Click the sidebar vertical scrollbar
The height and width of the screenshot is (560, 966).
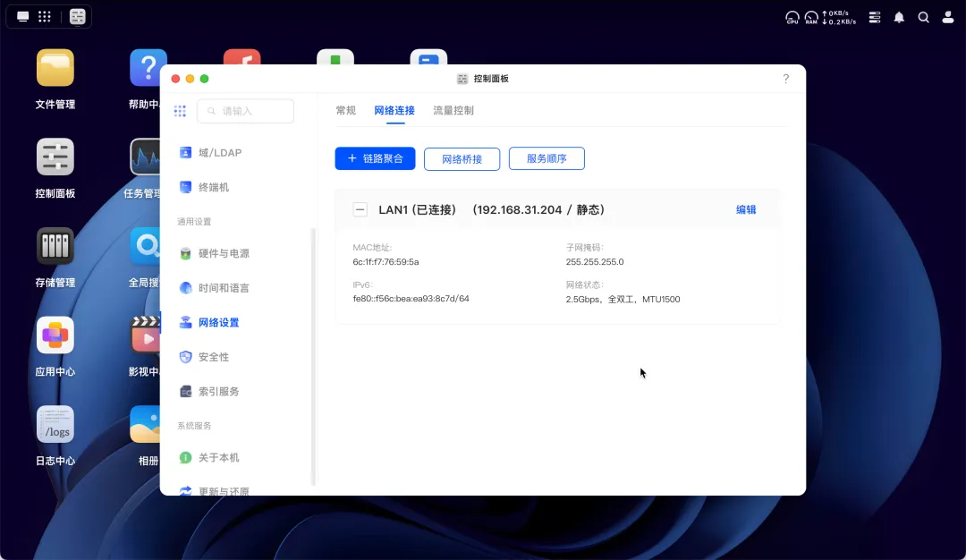point(313,356)
